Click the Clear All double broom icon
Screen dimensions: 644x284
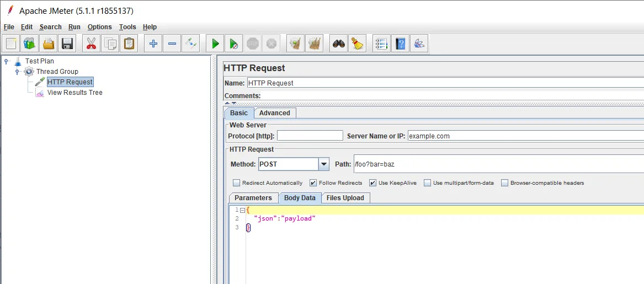coord(314,43)
